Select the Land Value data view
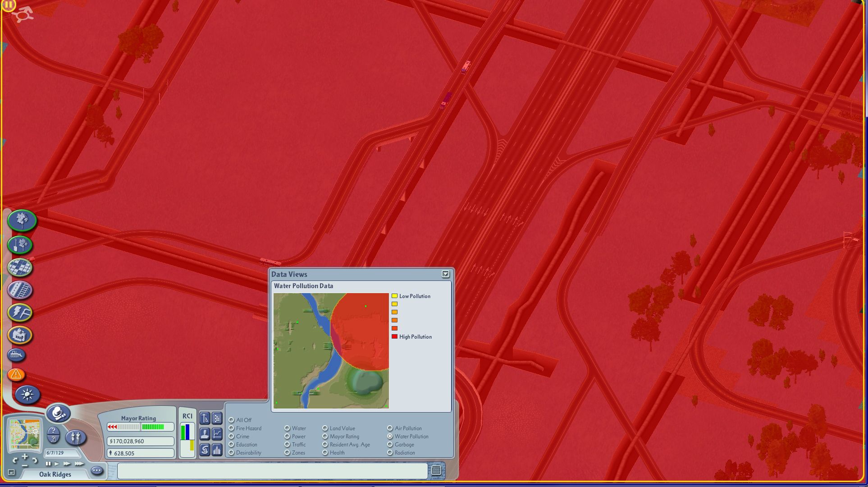This screenshot has width=868, height=487. point(338,428)
